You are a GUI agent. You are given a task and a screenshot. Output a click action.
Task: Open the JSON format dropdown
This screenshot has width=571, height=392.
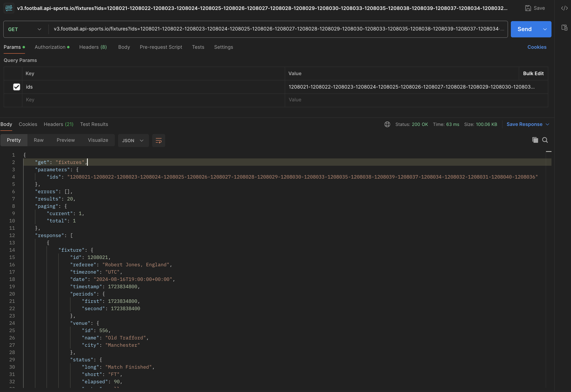(x=133, y=141)
